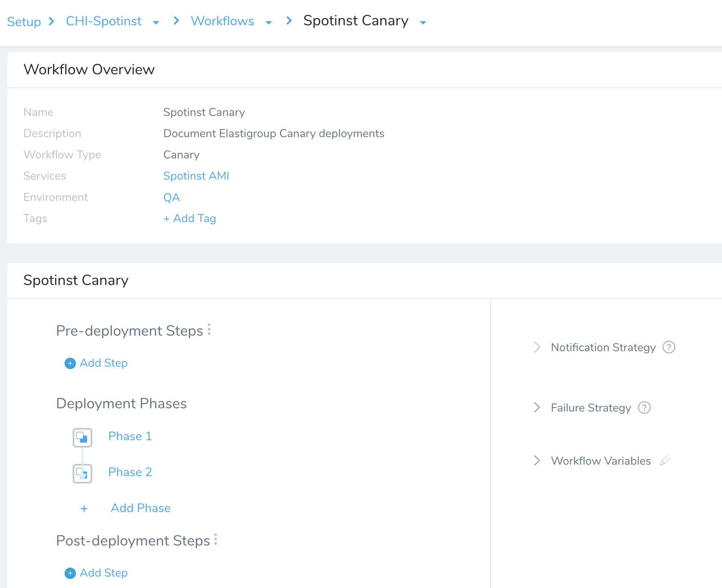The height and width of the screenshot is (588, 722).
Task: Click plus icon under Post-deployment Steps
Action: [70, 573]
